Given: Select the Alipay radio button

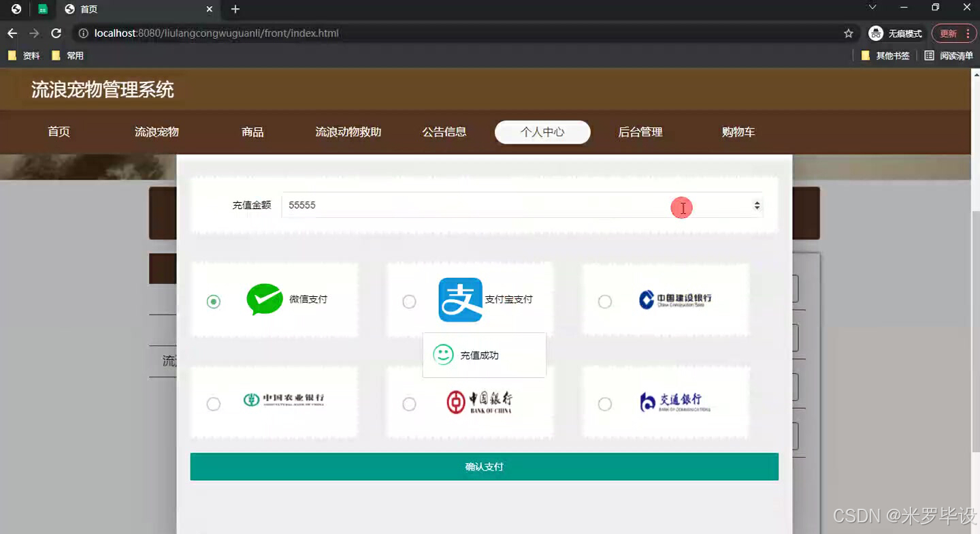Looking at the screenshot, I should [x=409, y=301].
